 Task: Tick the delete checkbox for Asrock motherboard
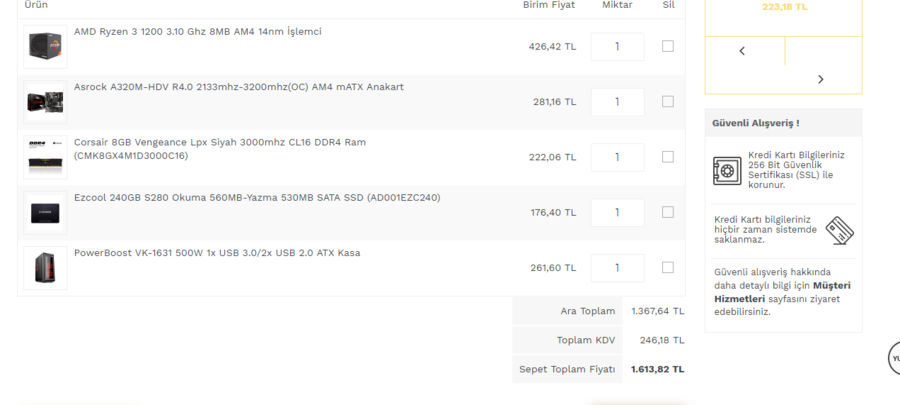(x=668, y=101)
